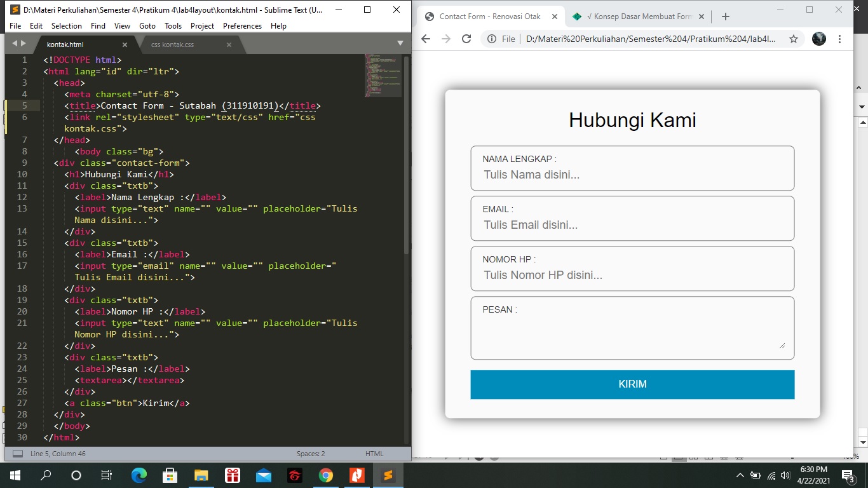The width and height of the screenshot is (868, 488).
Task: Bookmark the page via the star icon
Action: [793, 39]
